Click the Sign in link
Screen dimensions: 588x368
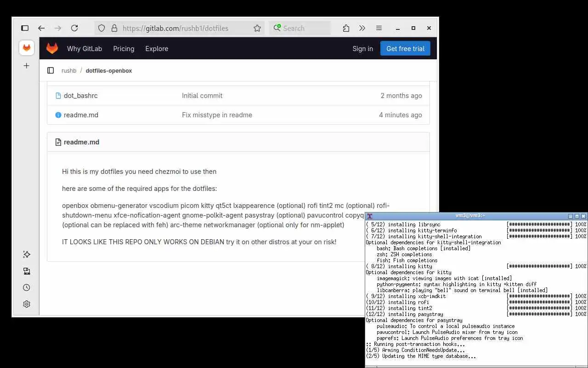tap(362, 49)
